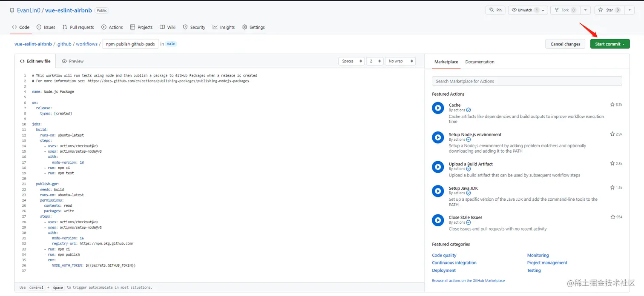Open the Start commit dropdown
This screenshot has width=644, height=296.
click(610, 44)
